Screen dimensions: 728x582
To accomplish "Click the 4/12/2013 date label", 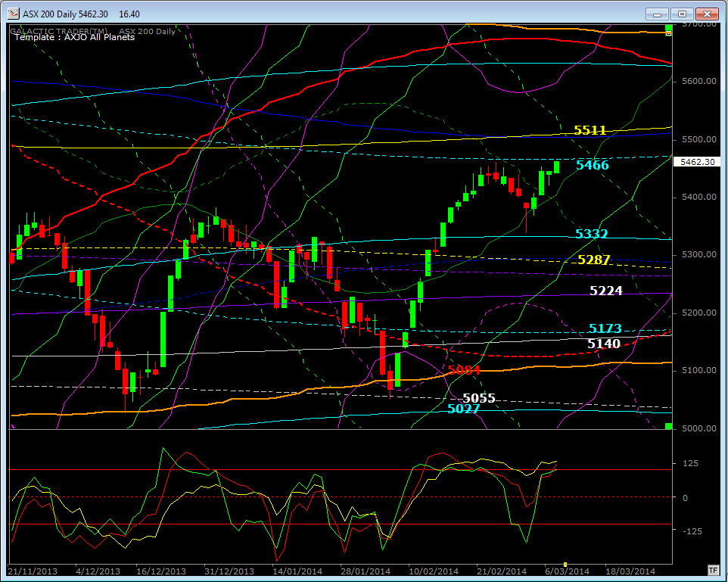I will (x=98, y=571).
